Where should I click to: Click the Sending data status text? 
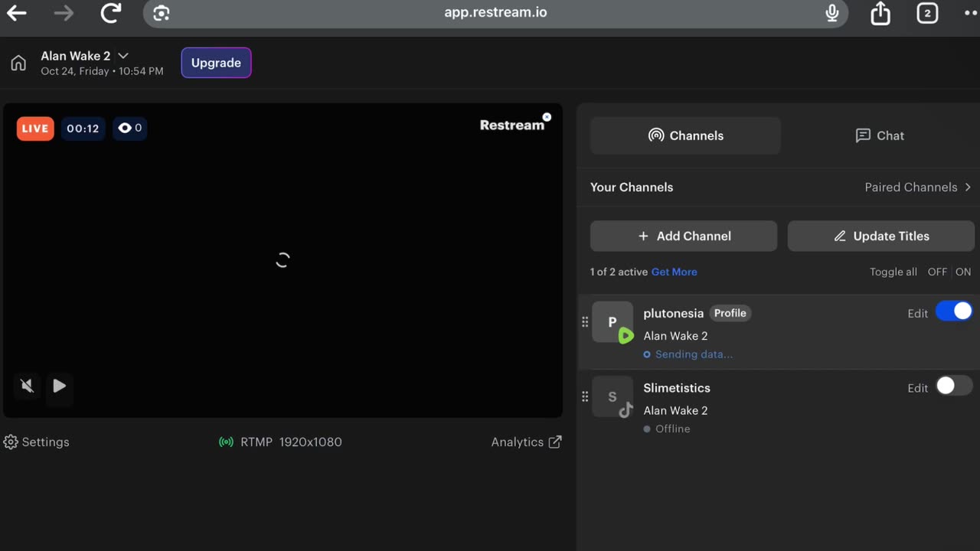[x=694, y=354]
